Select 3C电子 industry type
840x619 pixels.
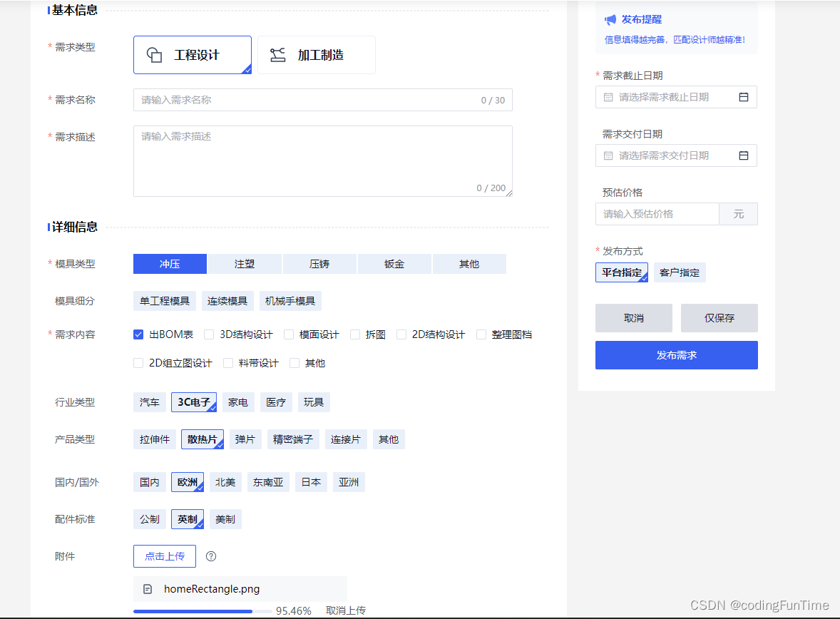click(194, 402)
